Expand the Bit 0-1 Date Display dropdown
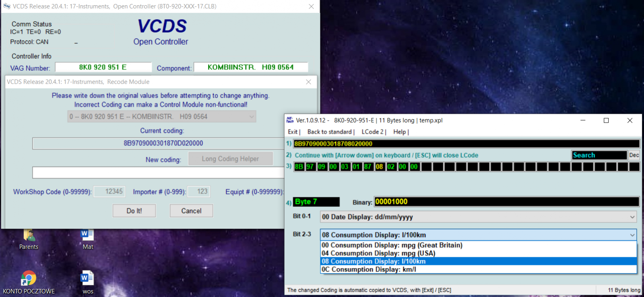Viewport: 644px width, 297px height. pos(632,217)
